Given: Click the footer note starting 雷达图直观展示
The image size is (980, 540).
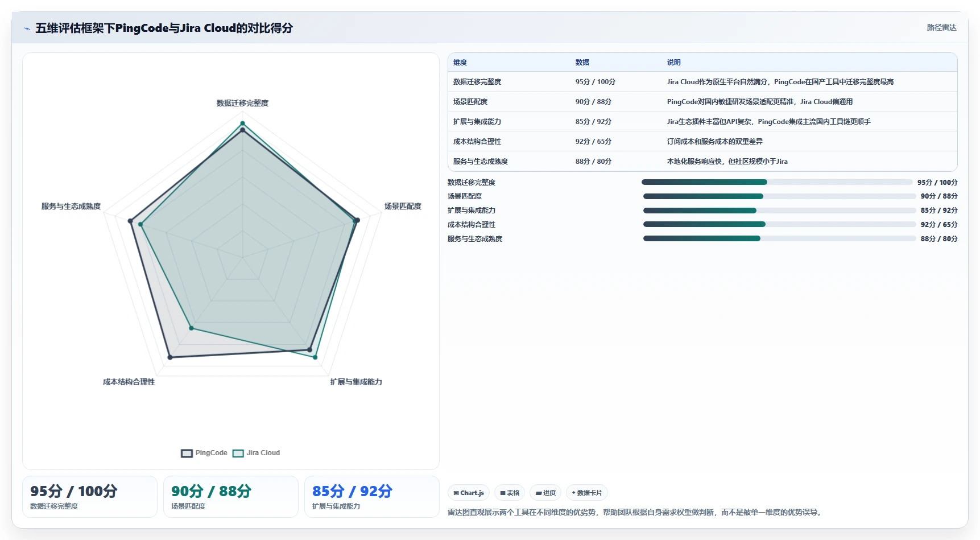Looking at the screenshot, I should click(635, 512).
